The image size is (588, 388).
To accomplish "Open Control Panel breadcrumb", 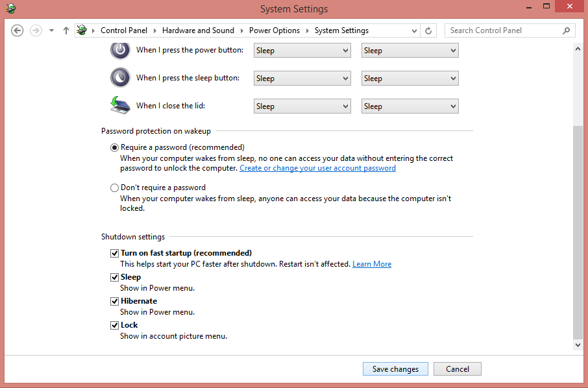I will (x=124, y=30).
